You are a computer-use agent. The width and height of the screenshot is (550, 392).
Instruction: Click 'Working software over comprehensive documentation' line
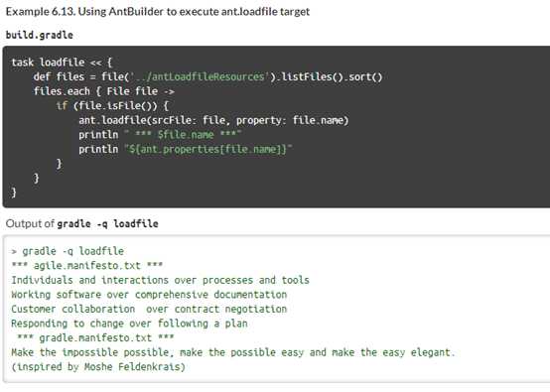(x=149, y=294)
